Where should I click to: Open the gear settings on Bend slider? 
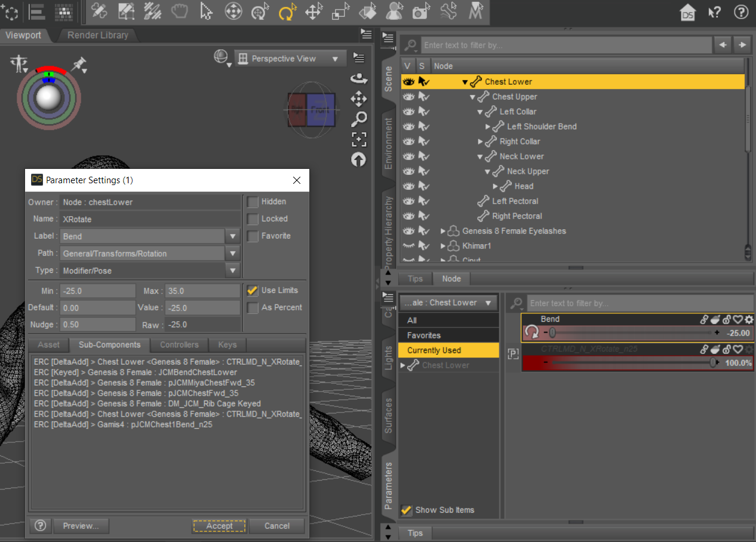(748, 319)
